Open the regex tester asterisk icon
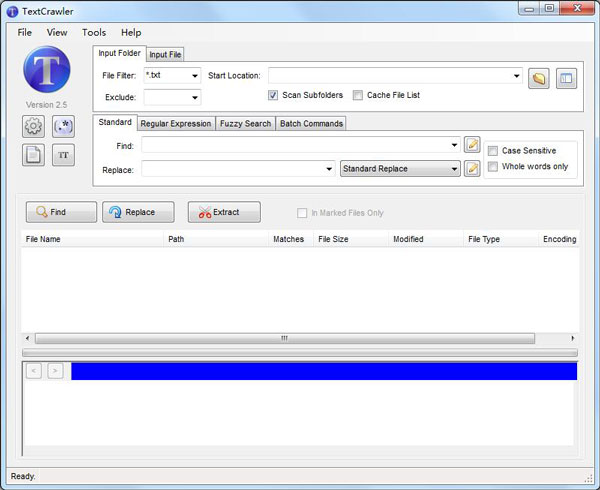The width and height of the screenshot is (600, 490). tap(63, 126)
